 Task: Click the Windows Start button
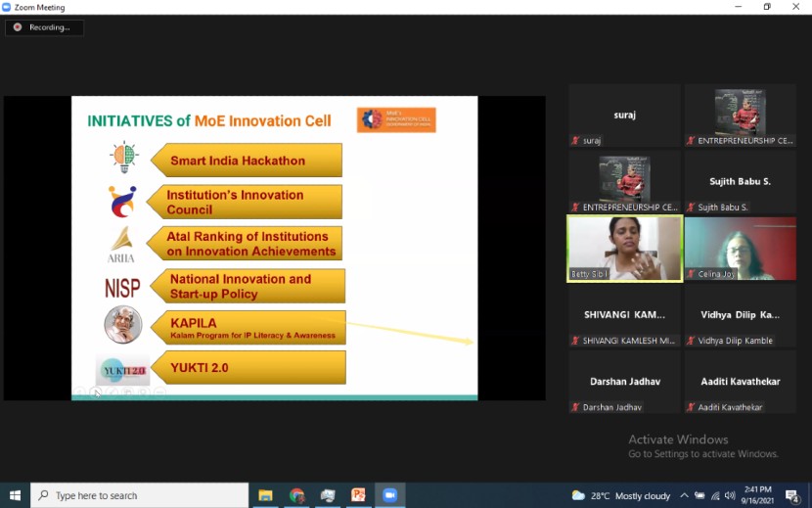[x=15, y=495]
